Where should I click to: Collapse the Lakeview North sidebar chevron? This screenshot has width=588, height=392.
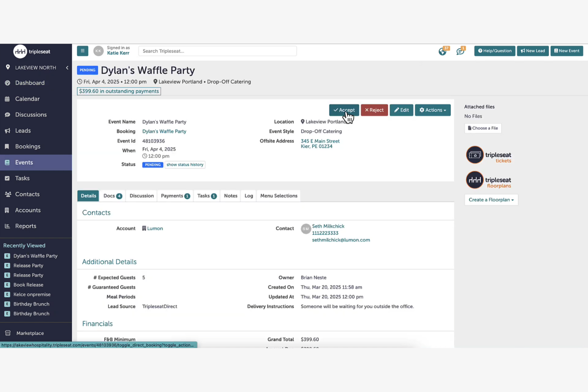pos(67,68)
